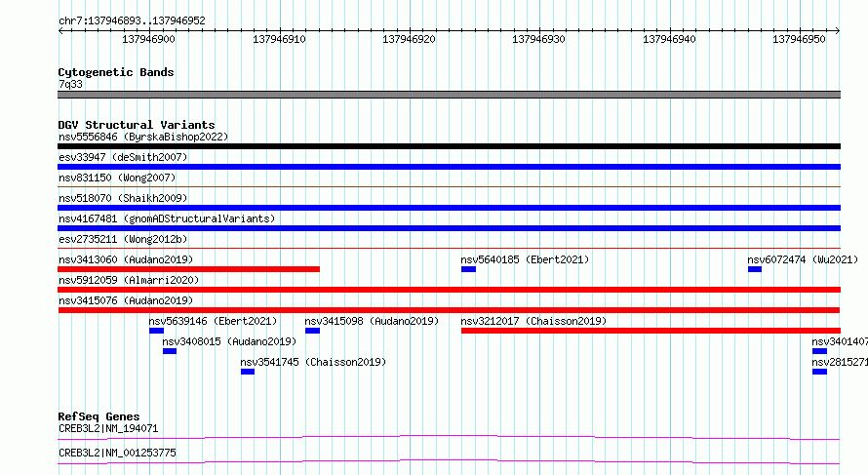Open variant nsv831150 (Wong2007) label

tap(117, 178)
